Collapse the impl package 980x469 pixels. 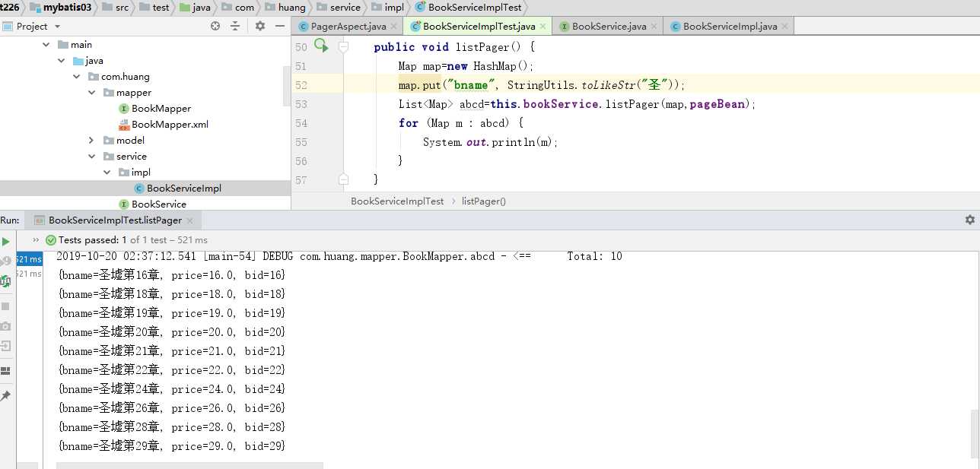[107, 173]
